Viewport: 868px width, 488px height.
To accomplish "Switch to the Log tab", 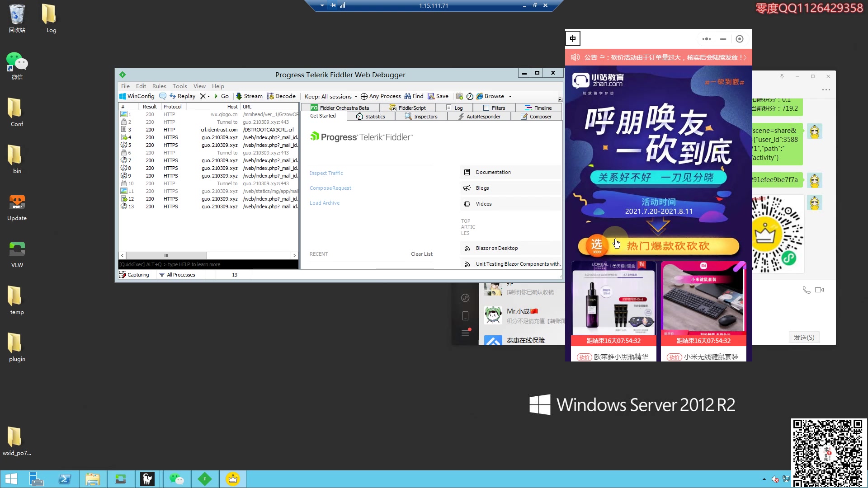I will (x=454, y=108).
